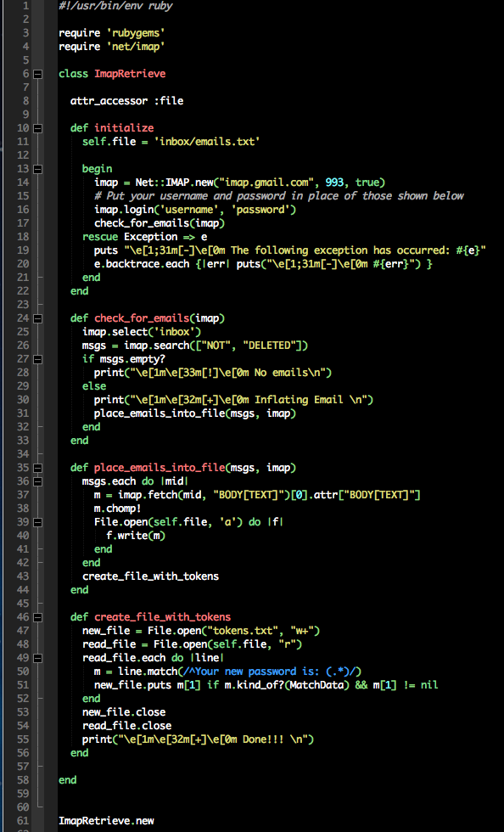Screen dimensions: 504x832
Task: Click the comment about username and password
Action: pos(279,196)
